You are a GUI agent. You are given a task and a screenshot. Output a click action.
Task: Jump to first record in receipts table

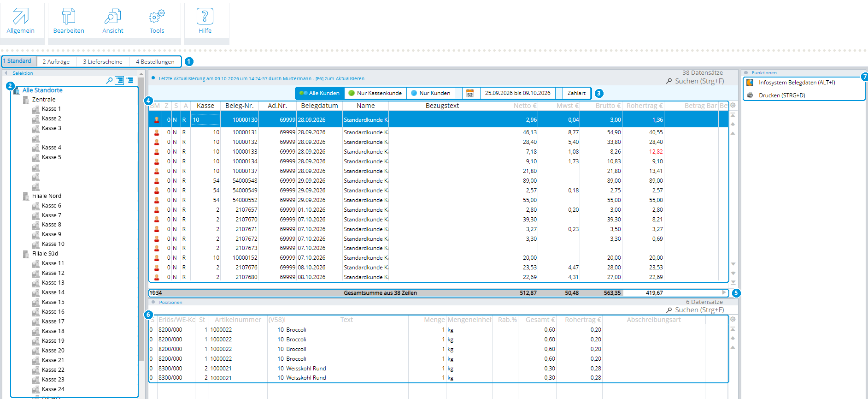733,115
